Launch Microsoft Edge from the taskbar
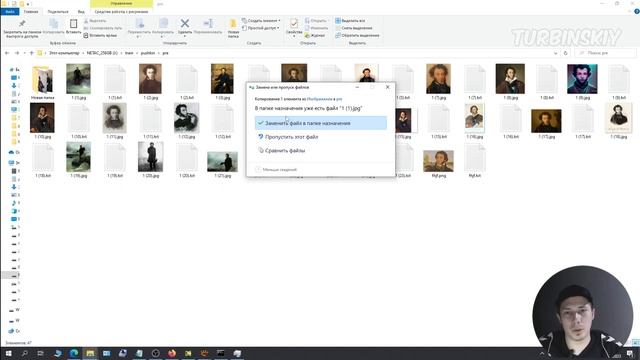 tap(74, 353)
